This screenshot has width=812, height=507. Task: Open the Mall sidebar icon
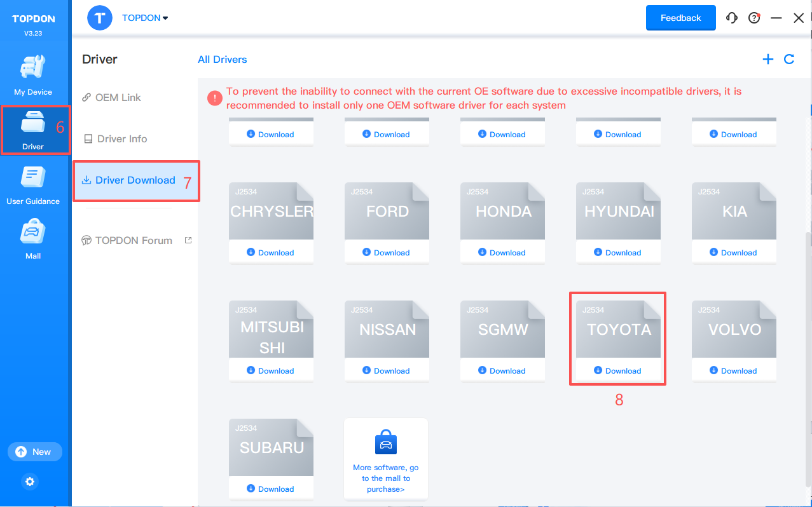(33, 240)
